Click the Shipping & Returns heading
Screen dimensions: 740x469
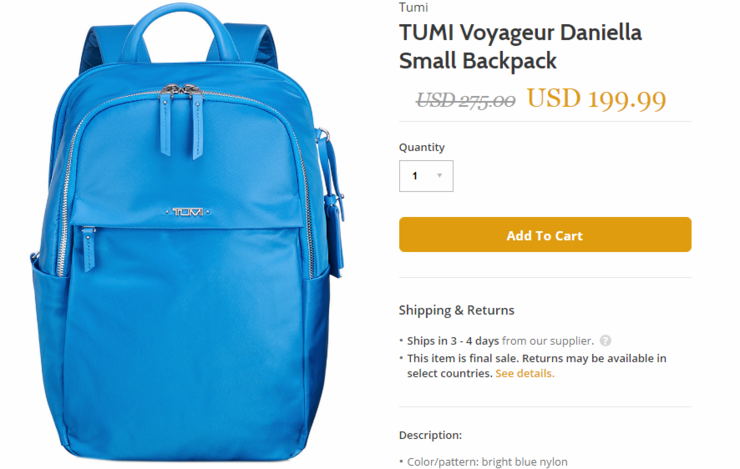point(456,310)
